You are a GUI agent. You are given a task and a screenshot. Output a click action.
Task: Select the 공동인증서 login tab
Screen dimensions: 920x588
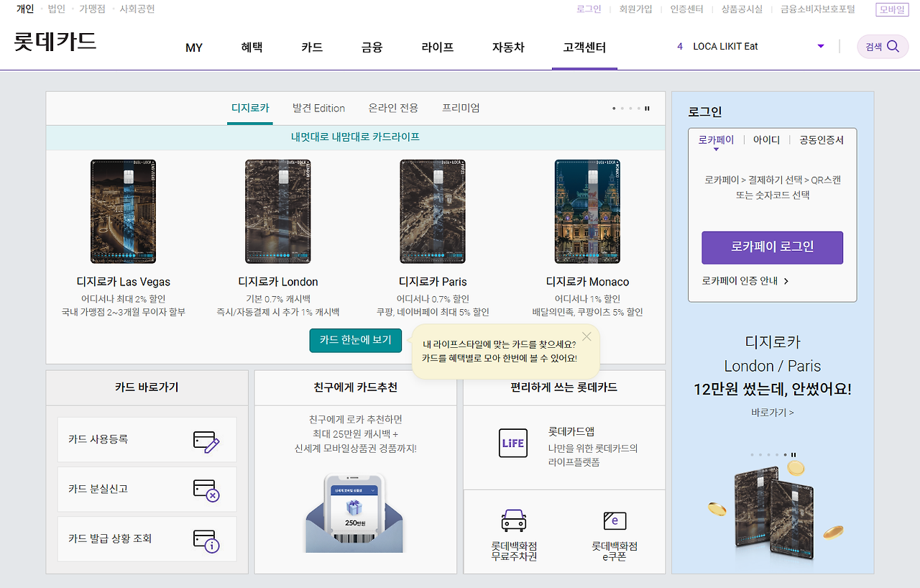pyautogui.click(x=822, y=140)
